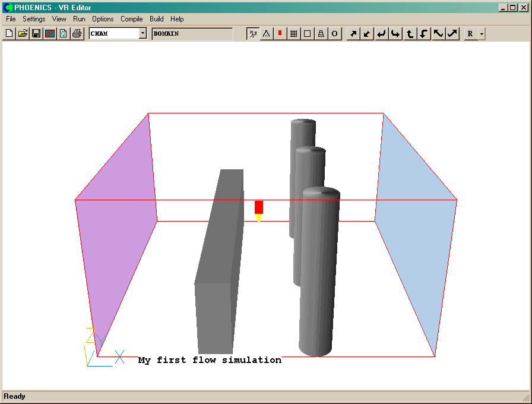Open a file with the folder icon
532x404 pixels.
click(23, 34)
